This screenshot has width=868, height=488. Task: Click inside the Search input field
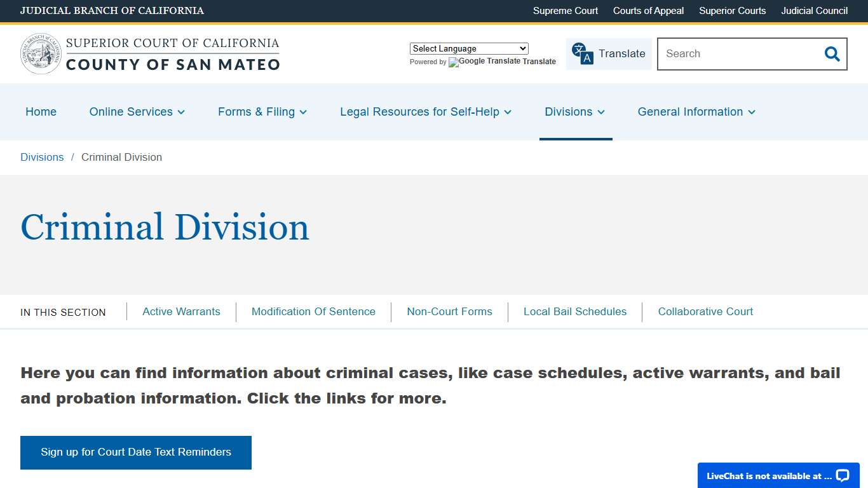coord(731,54)
